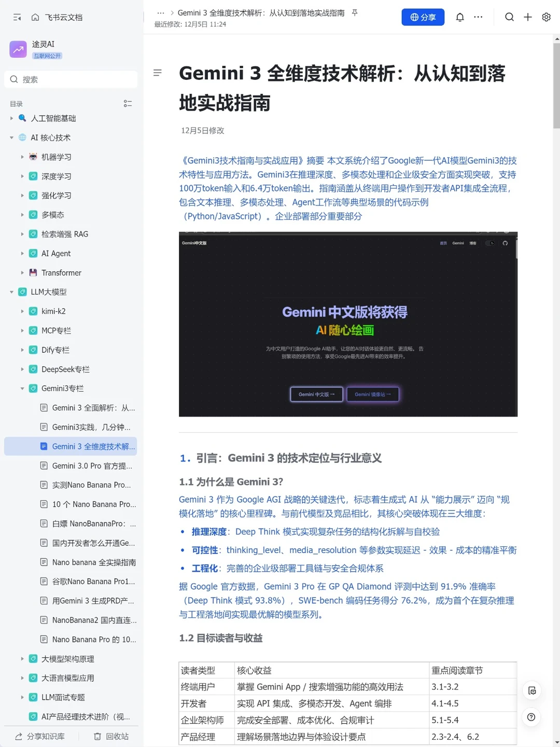Image resolution: width=560 pixels, height=747 pixels.
Task: Open settings gear icon
Action: click(546, 17)
